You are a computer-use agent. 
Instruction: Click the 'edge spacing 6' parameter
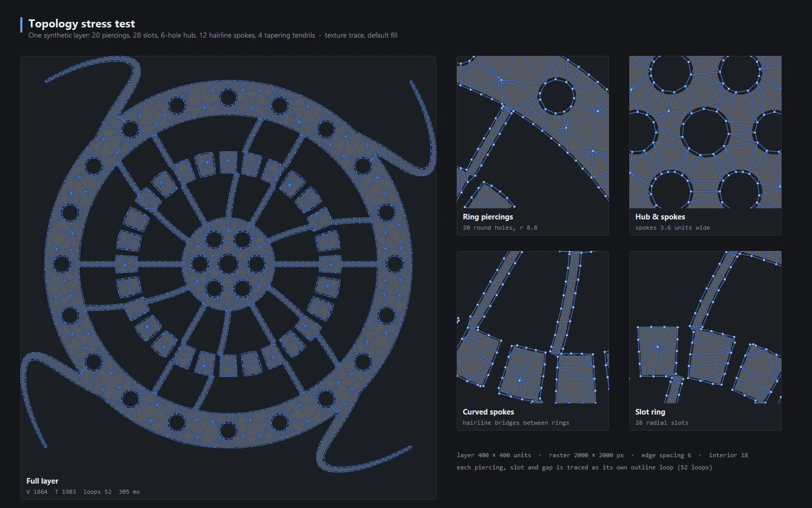point(666,455)
